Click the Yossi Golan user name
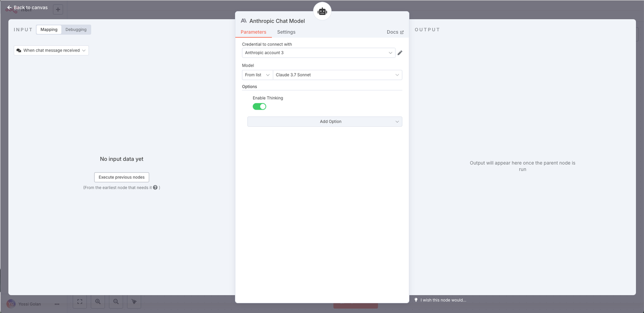The image size is (644, 313). tap(30, 304)
